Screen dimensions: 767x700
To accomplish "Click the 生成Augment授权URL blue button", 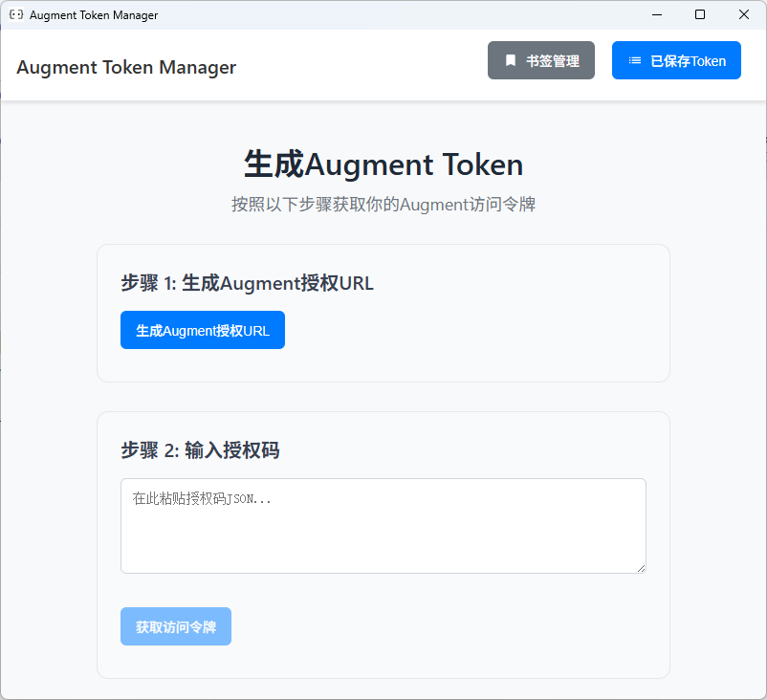I will (203, 330).
